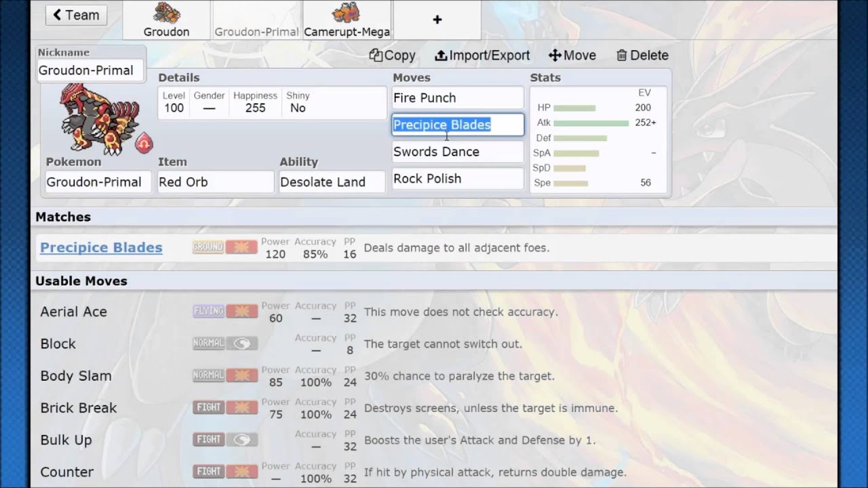Open Import/Export for this set

482,56
